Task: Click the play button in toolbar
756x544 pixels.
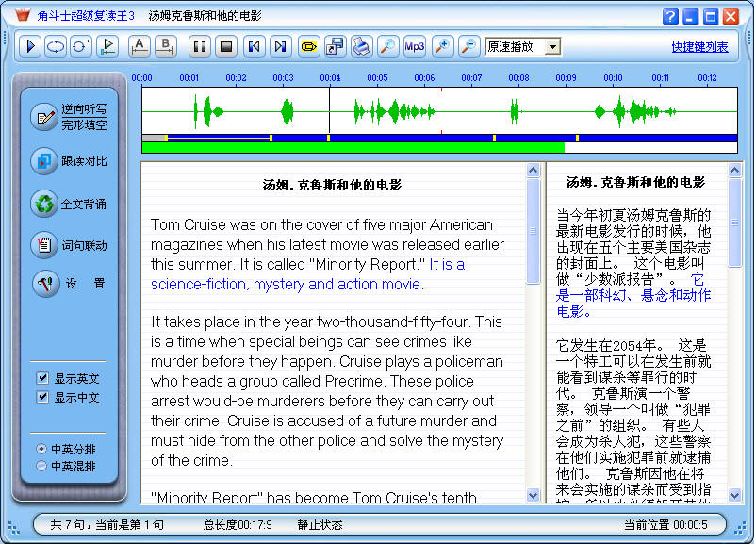Action: pos(30,46)
